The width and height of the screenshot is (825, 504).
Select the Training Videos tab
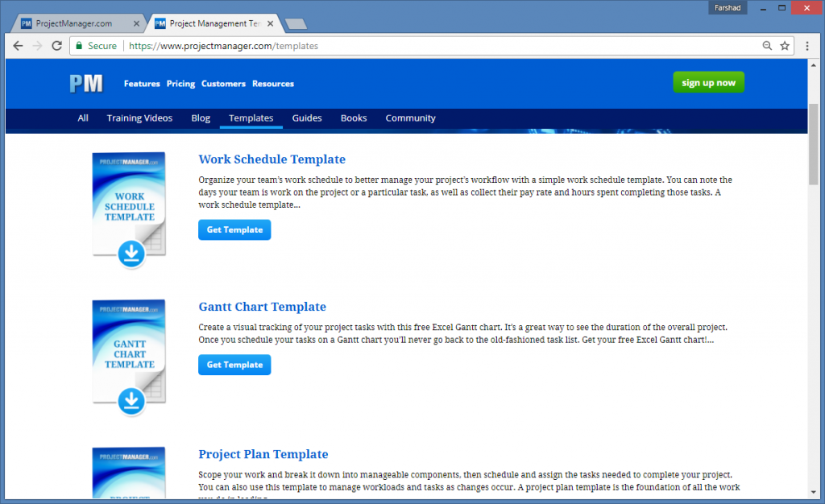pos(139,118)
